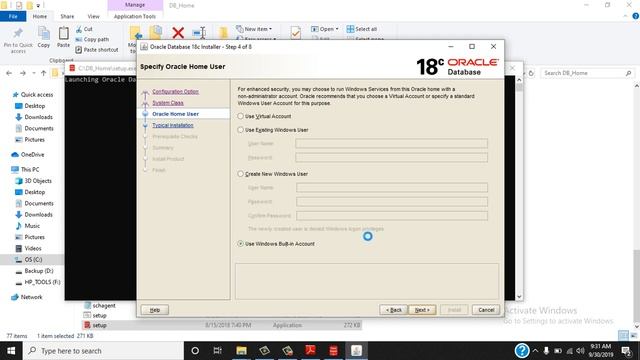Select Use Existing Windows User option
Viewport: 640px width, 360px height.
click(240, 130)
